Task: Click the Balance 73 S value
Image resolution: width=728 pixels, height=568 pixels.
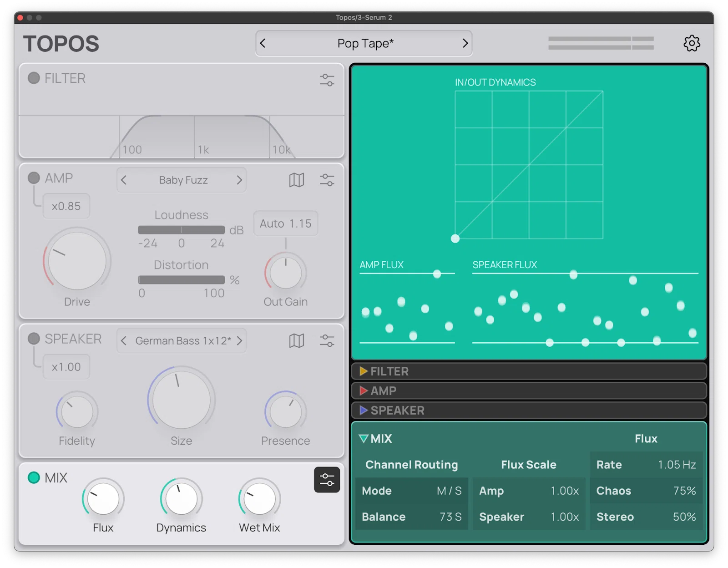Action: pyautogui.click(x=450, y=517)
